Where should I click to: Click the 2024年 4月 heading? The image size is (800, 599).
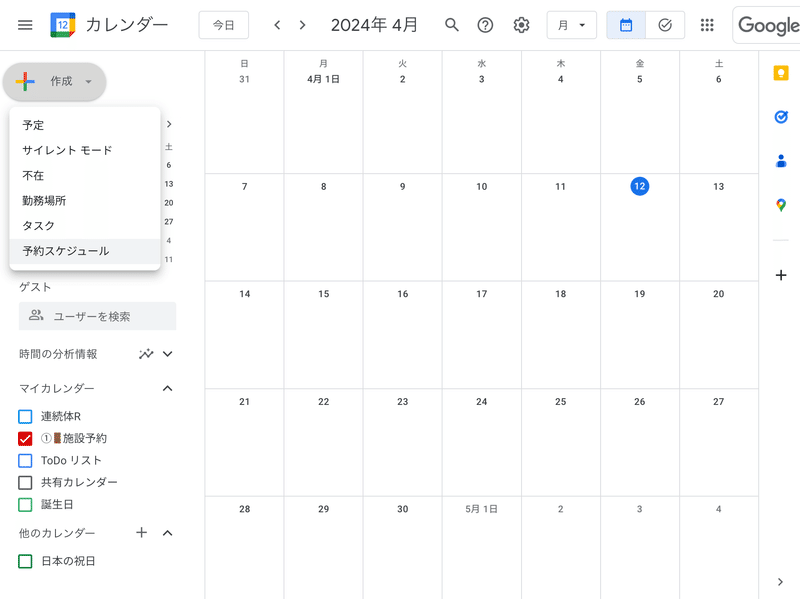(x=374, y=25)
